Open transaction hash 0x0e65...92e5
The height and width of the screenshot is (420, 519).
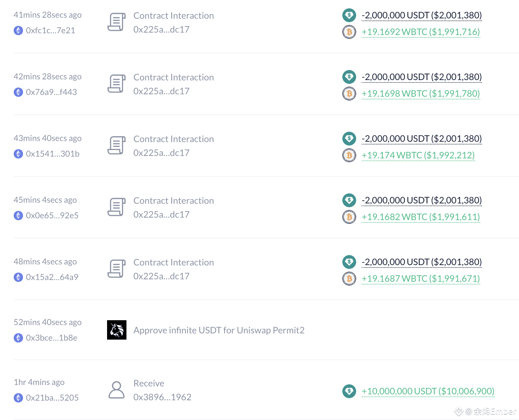tap(52, 216)
